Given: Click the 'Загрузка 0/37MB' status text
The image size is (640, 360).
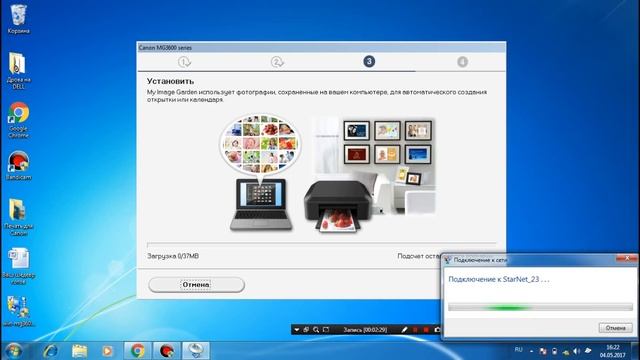Looking at the screenshot, I should 173,256.
